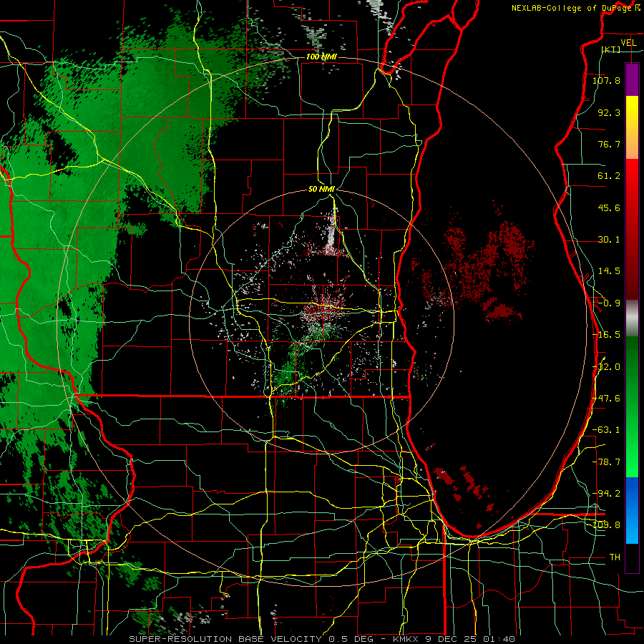Click the [KT] units label
The image size is (644, 644).
pos(611,49)
